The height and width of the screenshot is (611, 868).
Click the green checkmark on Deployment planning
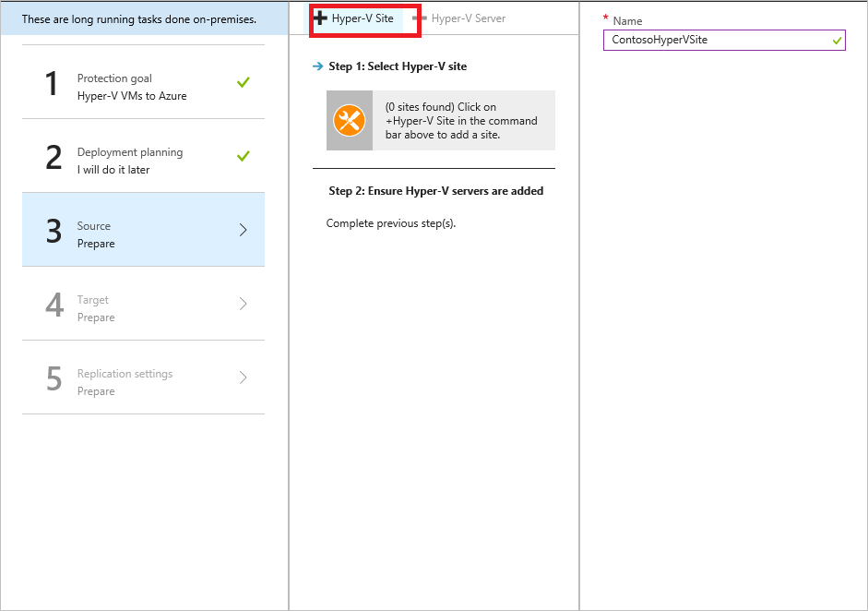243,157
